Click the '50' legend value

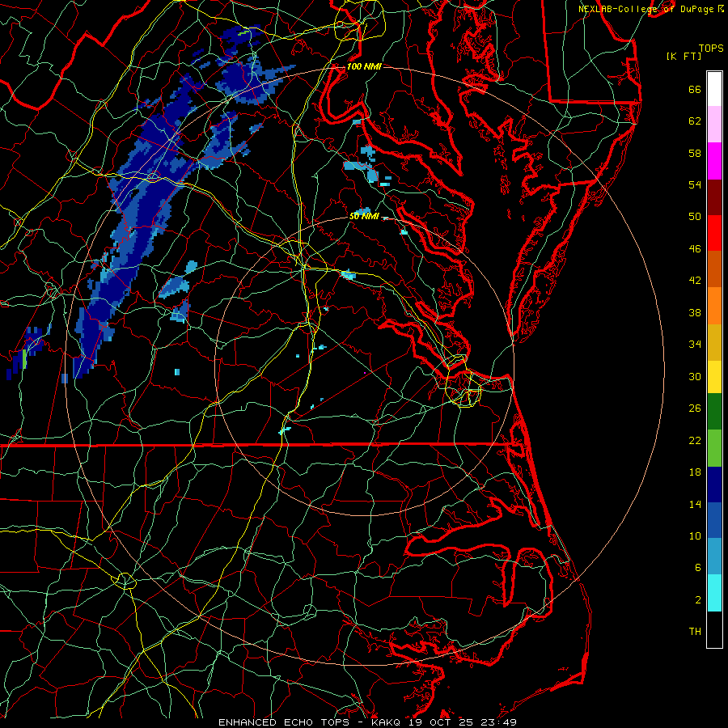tap(695, 217)
